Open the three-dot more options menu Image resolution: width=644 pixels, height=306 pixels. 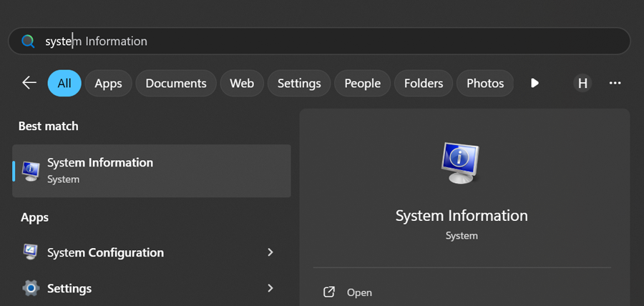coord(615,84)
